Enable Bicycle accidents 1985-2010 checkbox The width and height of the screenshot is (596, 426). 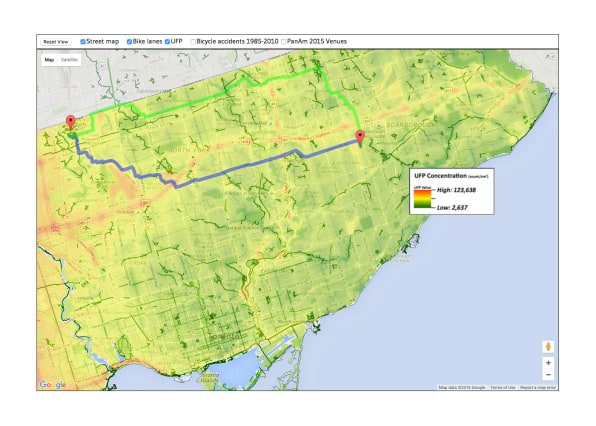click(193, 42)
